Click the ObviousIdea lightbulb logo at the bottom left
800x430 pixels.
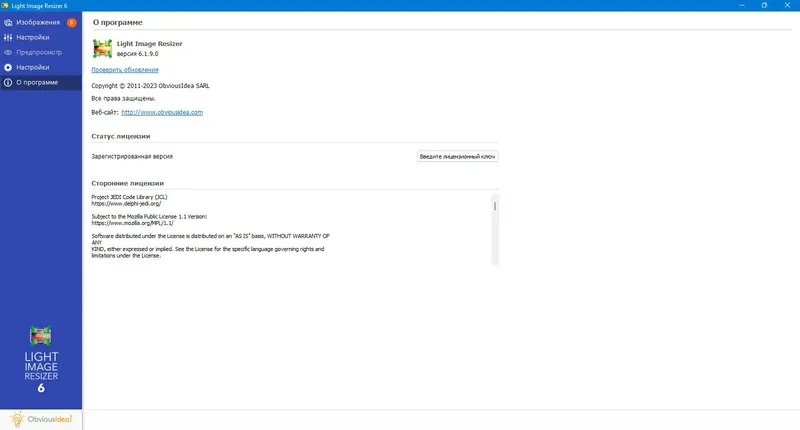[41, 419]
